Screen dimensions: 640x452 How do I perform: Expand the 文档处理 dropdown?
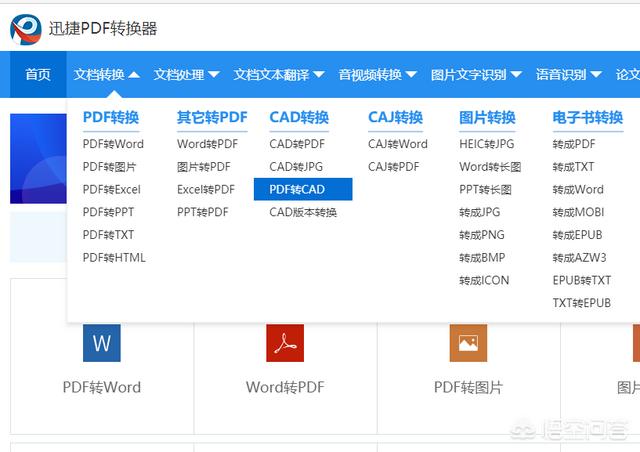tap(187, 74)
